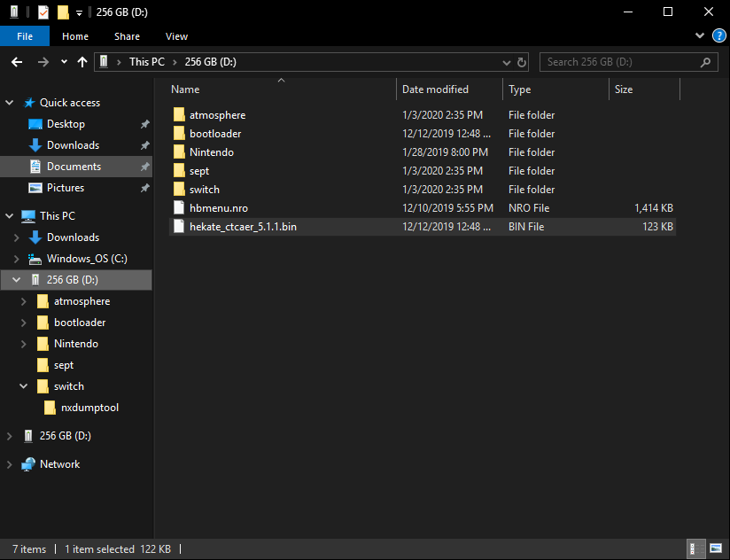This screenshot has width=730, height=560.
Task: Open the File menu tab
Action: tap(26, 36)
